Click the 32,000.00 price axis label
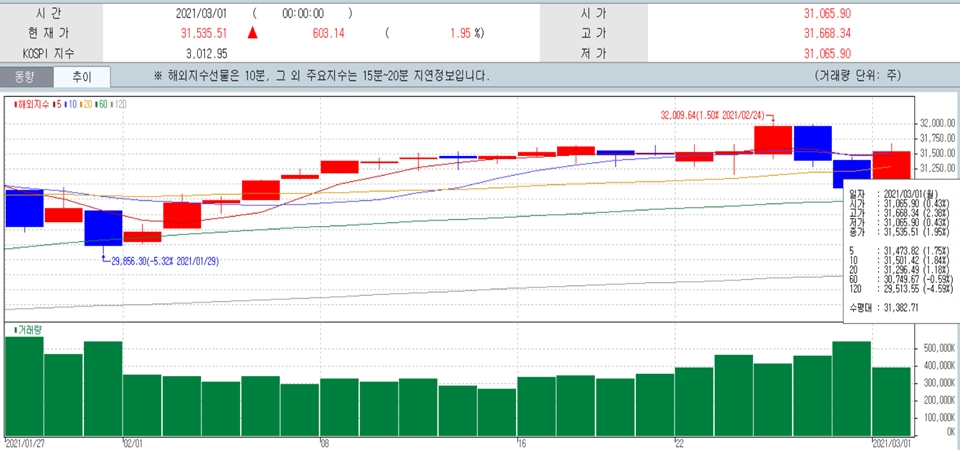 [x=937, y=123]
